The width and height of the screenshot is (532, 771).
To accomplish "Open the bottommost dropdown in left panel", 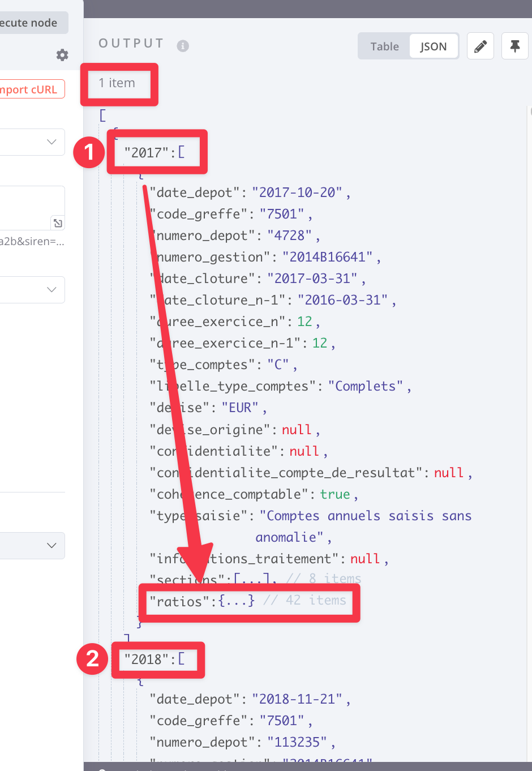I will (x=32, y=545).
